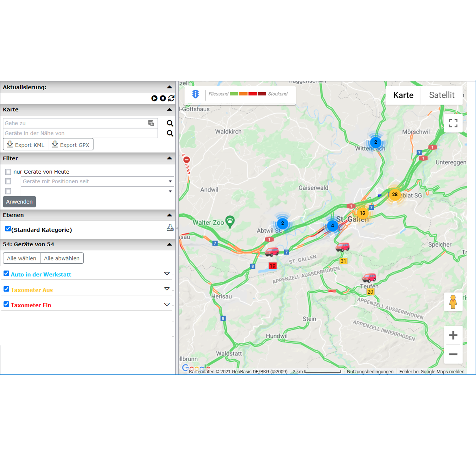The width and height of the screenshot is (476, 455).
Task: Open the empty filter dropdown below it
Action: 98,191
